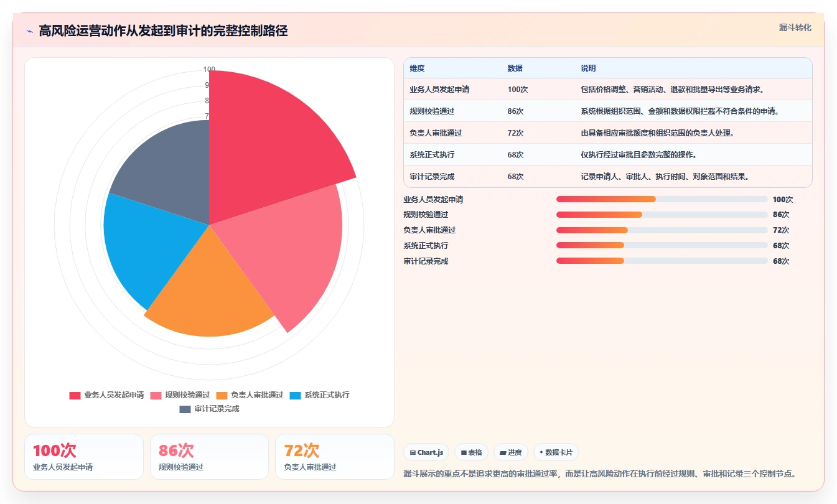Click the 审计记录完成 progress bar
This screenshot has height=504, width=837.
[662, 261]
